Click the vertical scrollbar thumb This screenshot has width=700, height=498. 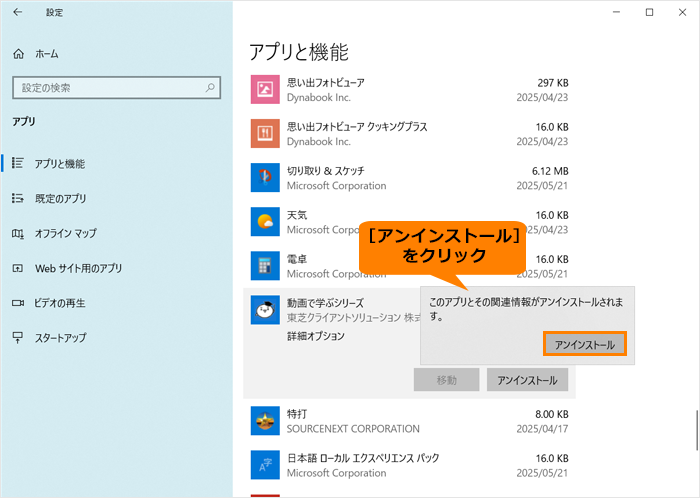(697, 431)
